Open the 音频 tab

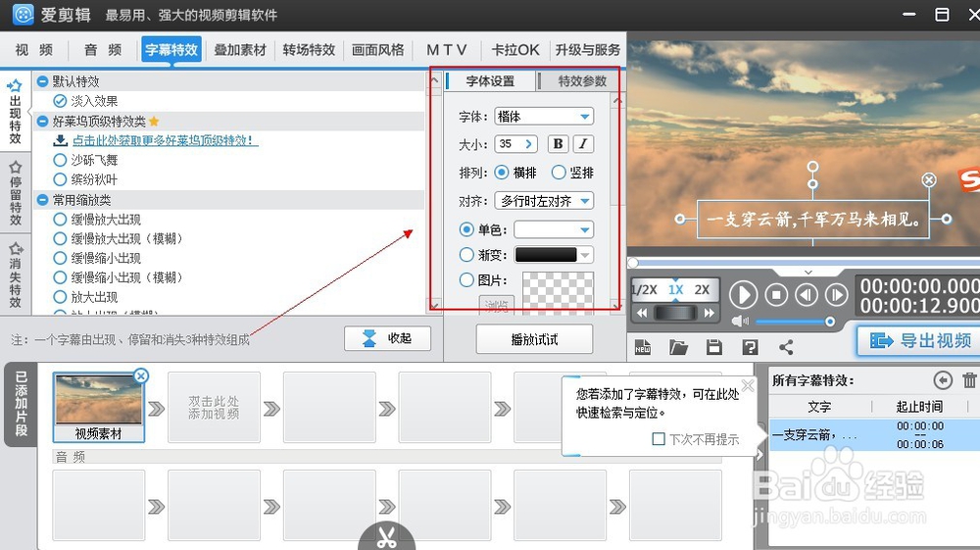pyautogui.click(x=103, y=49)
